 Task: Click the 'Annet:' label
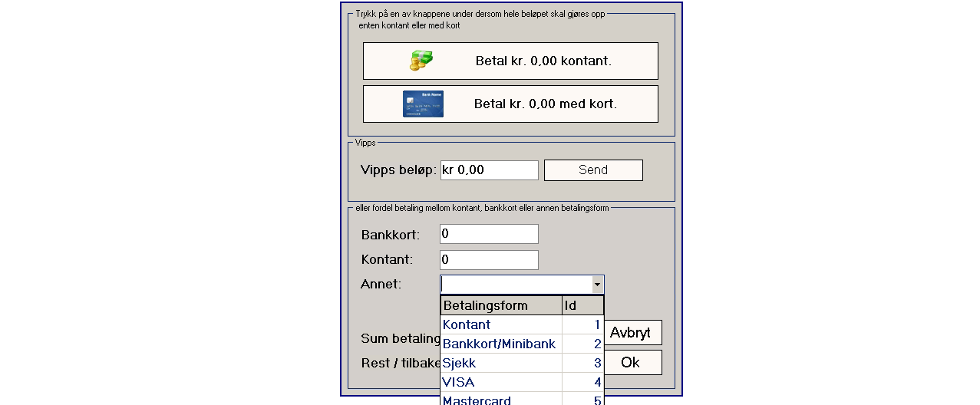pyautogui.click(x=381, y=285)
